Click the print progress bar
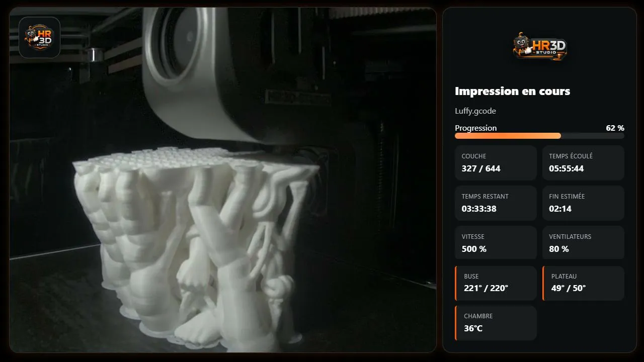This screenshot has height=362, width=644. (x=539, y=136)
